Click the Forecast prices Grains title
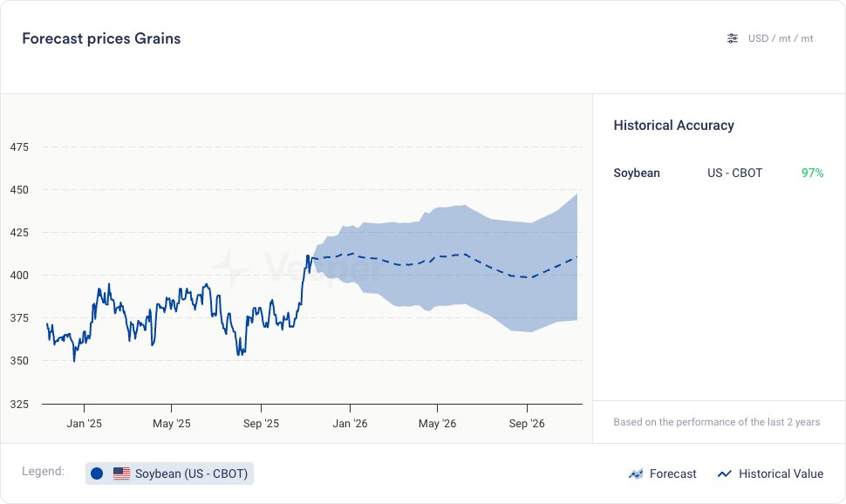The image size is (846, 504). 101,38
